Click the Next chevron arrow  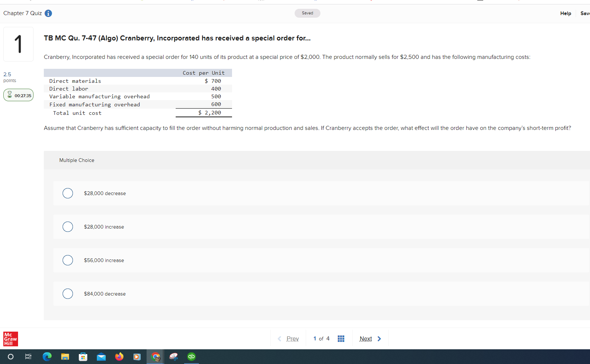[x=379, y=339]
